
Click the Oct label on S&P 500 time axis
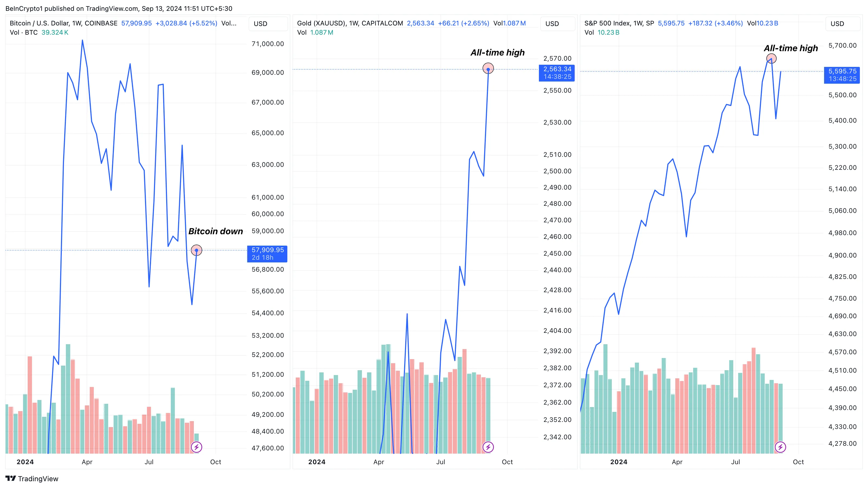pos(798,462)
